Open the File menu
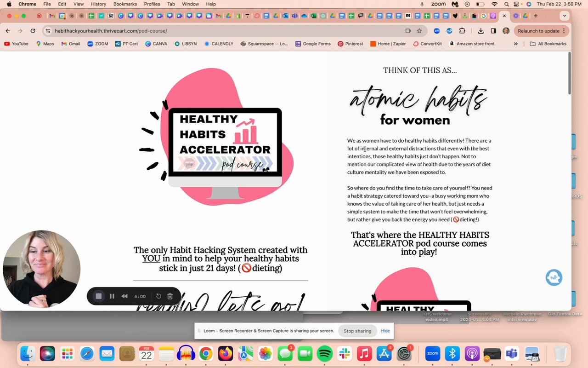The width and height of the screenshot is (588, 368). pos(47,4)
